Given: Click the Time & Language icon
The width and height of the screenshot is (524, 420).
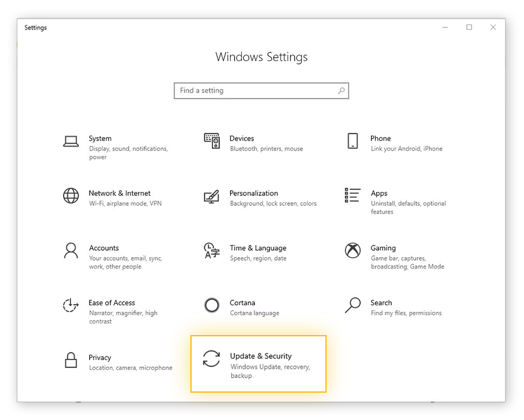Looking at the screenshot, I should pyautogui.click(x=211, y=251).
